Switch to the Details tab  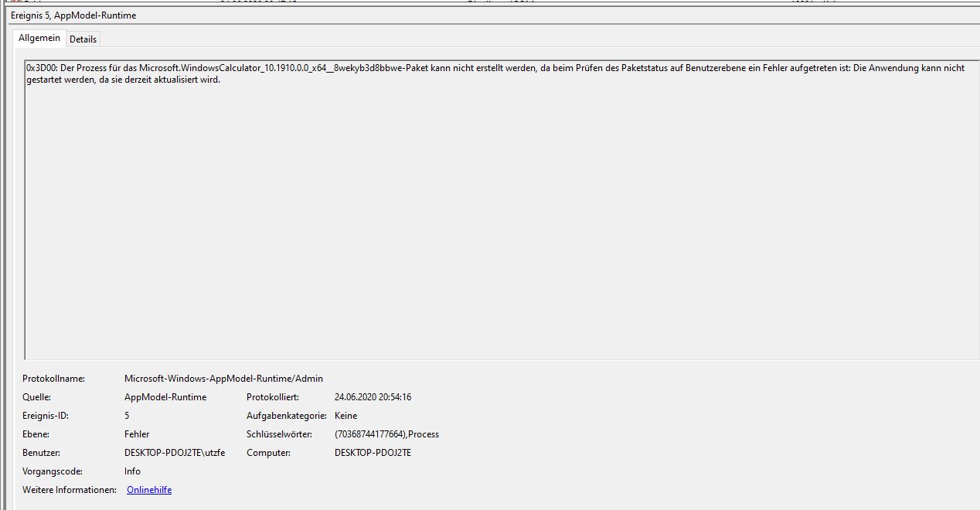[x=83, y=39]
